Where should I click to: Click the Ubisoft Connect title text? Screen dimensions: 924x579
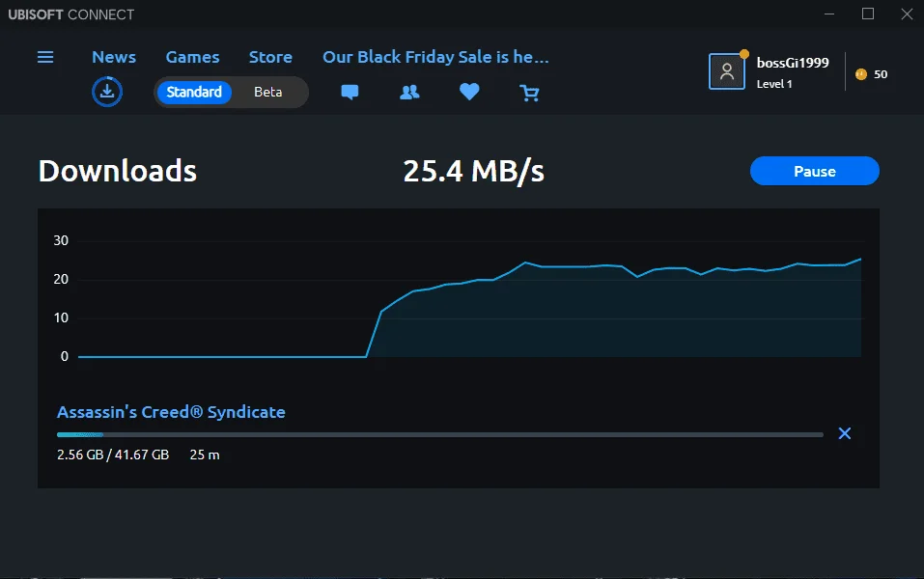70,14
